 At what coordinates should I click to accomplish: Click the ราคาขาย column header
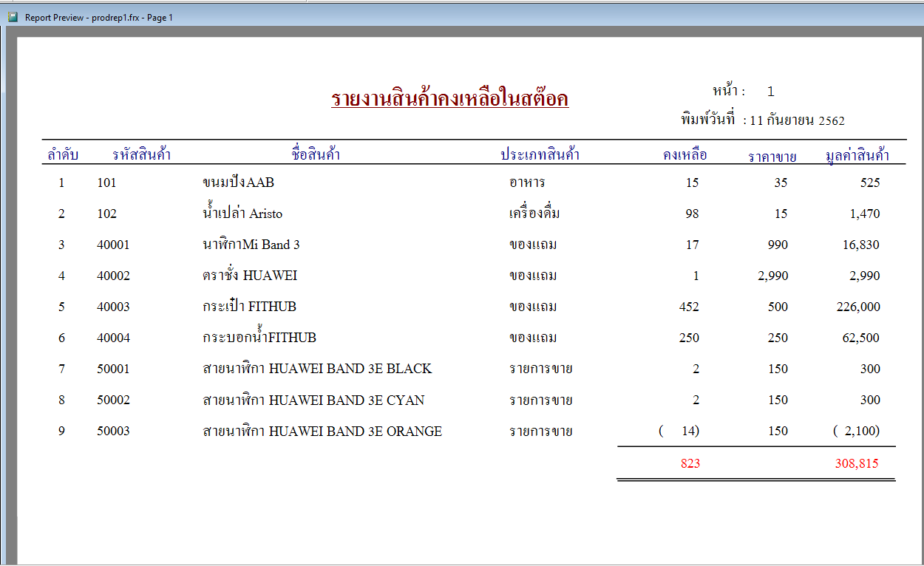[x=772, y=156]
